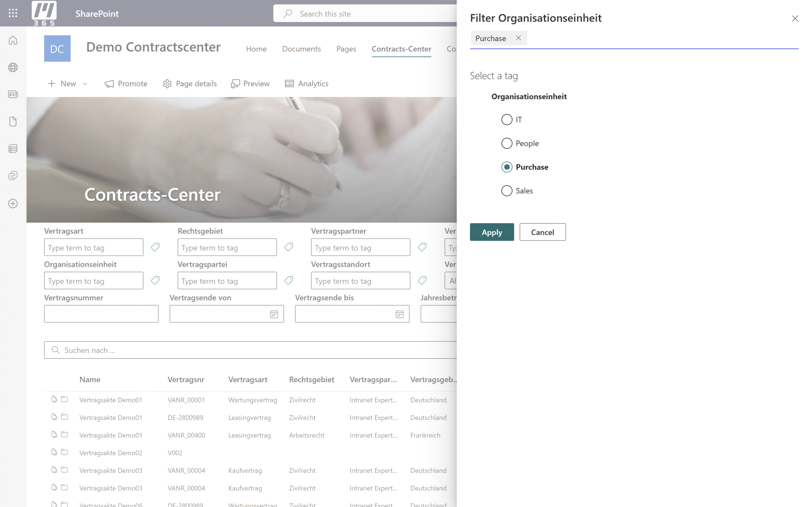Image resolution: width=812 pixels, height=507 pixels.
Task: Click the news icon in left sidebar
Action: (13, 94)
